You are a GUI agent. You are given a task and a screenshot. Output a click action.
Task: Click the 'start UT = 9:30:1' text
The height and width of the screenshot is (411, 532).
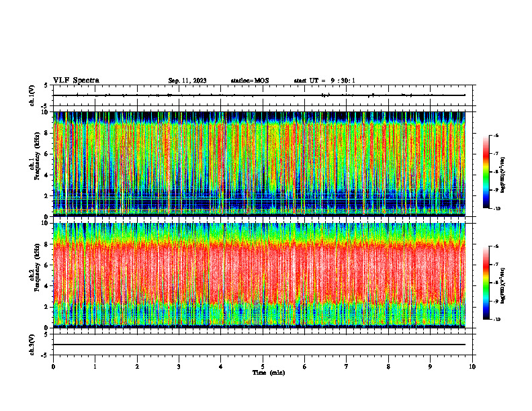pos(324,81)
